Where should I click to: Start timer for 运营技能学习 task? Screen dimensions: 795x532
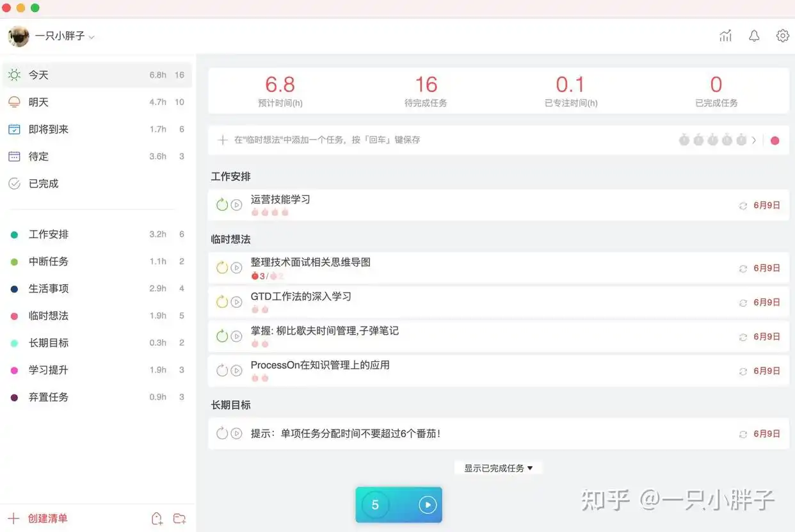tap(236, 205)
